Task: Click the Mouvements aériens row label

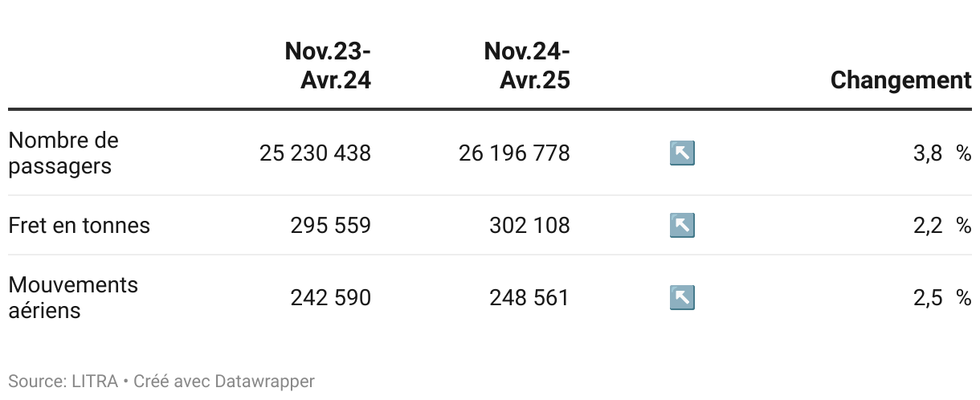Action: click(73, 298)
